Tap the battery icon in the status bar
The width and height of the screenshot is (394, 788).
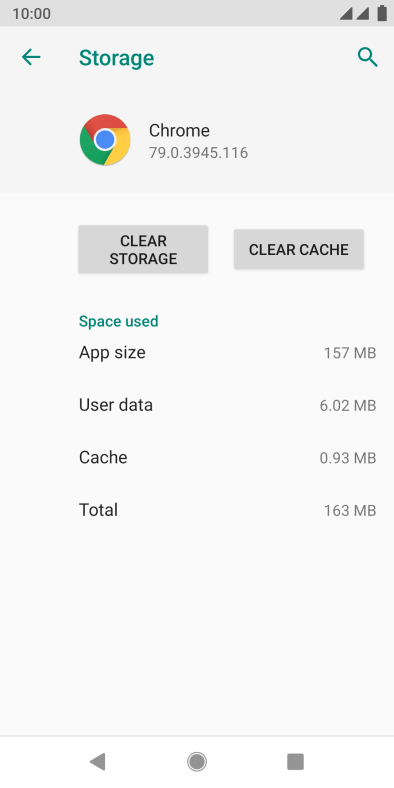[382, 13]
